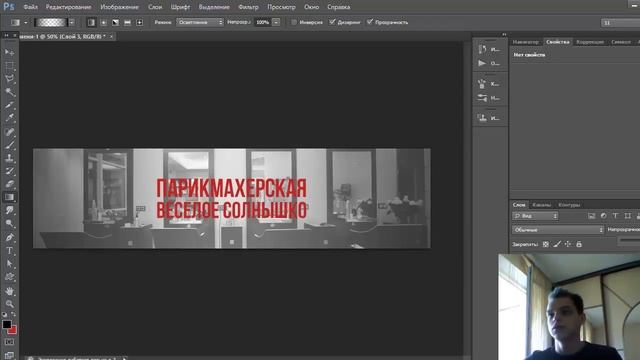640x360 pixels.
Task: Open the Режим blend mode dropdown
Action: 200,22
